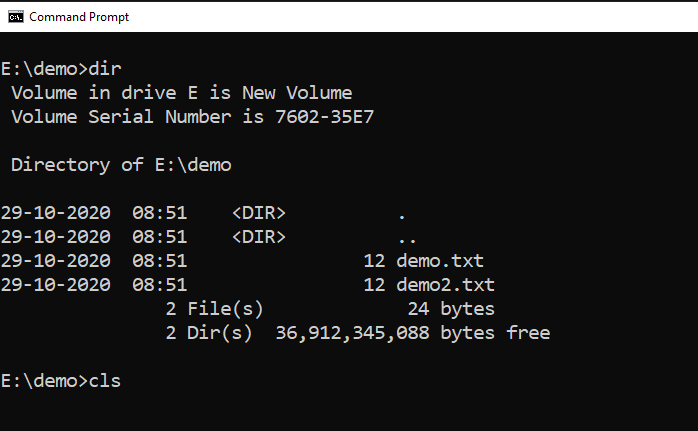Screen dimensions: 698x431
Task: Click the demo2.txt filename in listing
Action: click(x=446, y=285)
